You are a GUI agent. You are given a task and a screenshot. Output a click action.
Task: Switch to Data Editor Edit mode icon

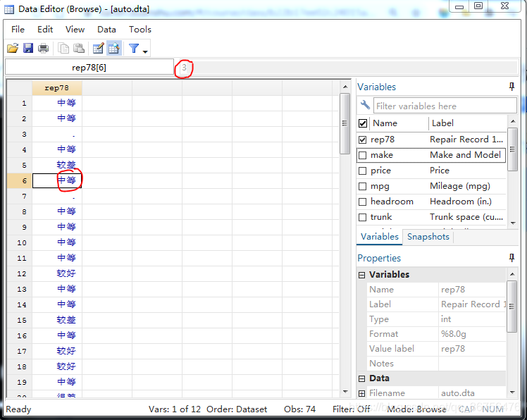[98, 49]
